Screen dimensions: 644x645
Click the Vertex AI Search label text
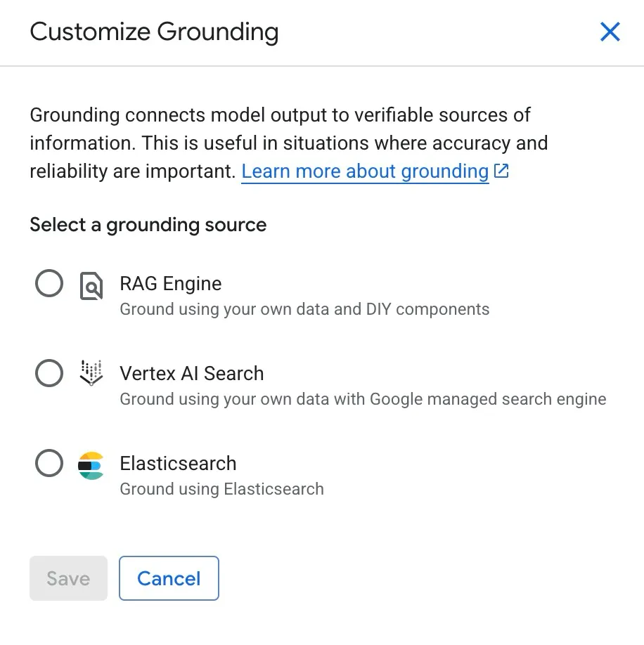[191, 373]
